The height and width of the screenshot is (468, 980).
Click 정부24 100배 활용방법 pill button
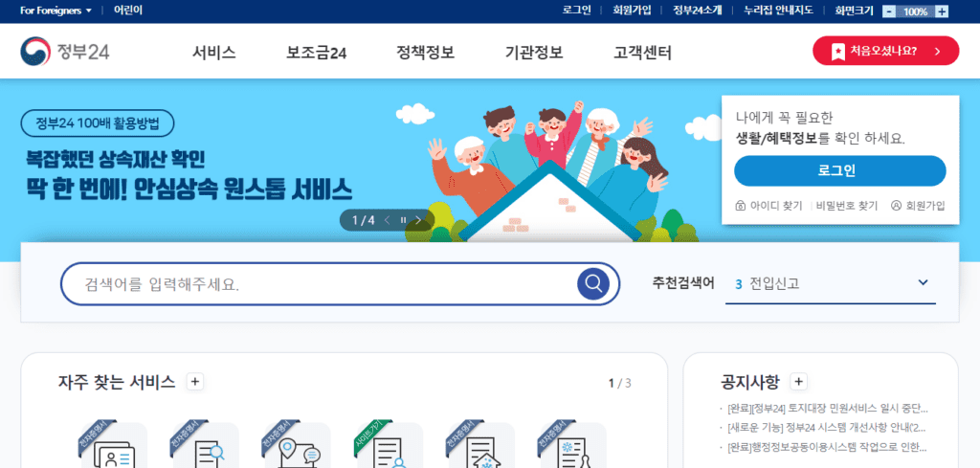pyautogui.click(x=98, y=123)
